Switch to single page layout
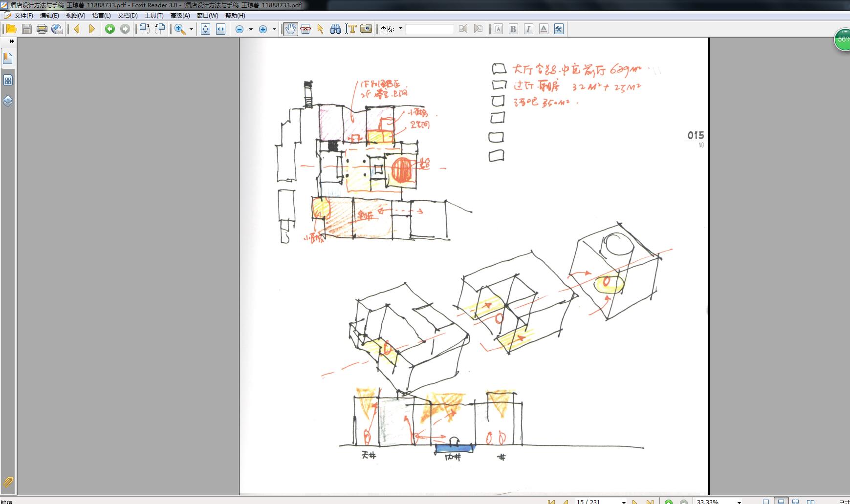The image size is (850, 504). click(766, 502)
